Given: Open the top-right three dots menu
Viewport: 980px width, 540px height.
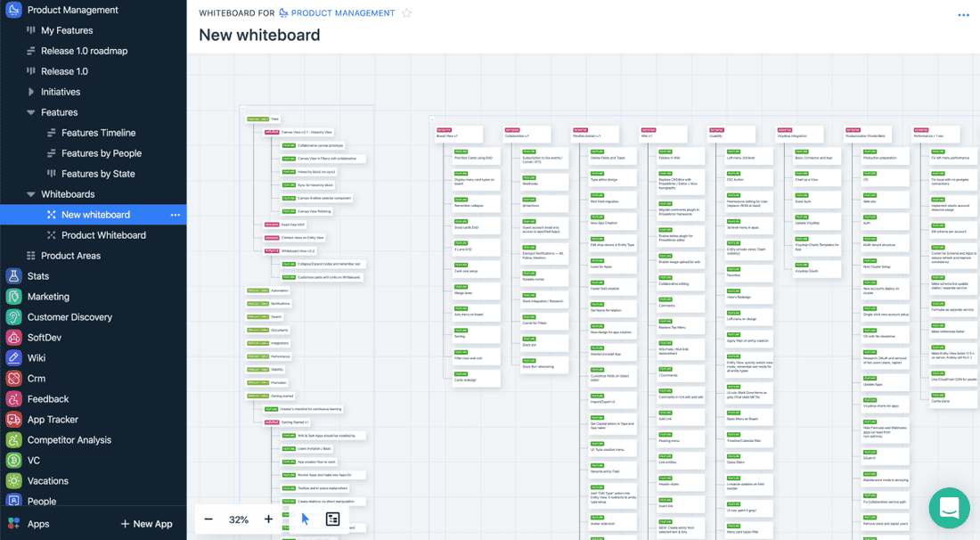Looking at the screenshot, I should 963,15.
